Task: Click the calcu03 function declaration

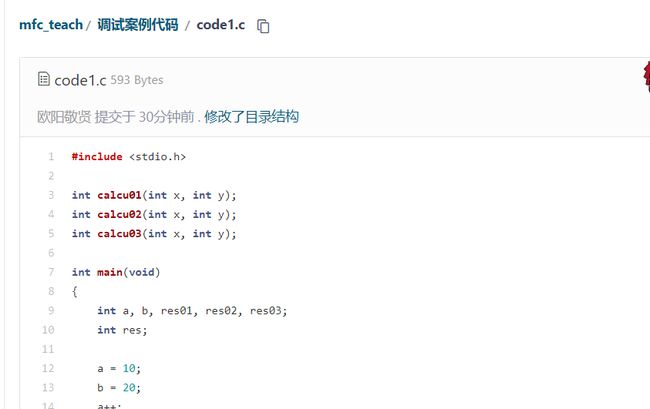Action: point(154,234)
